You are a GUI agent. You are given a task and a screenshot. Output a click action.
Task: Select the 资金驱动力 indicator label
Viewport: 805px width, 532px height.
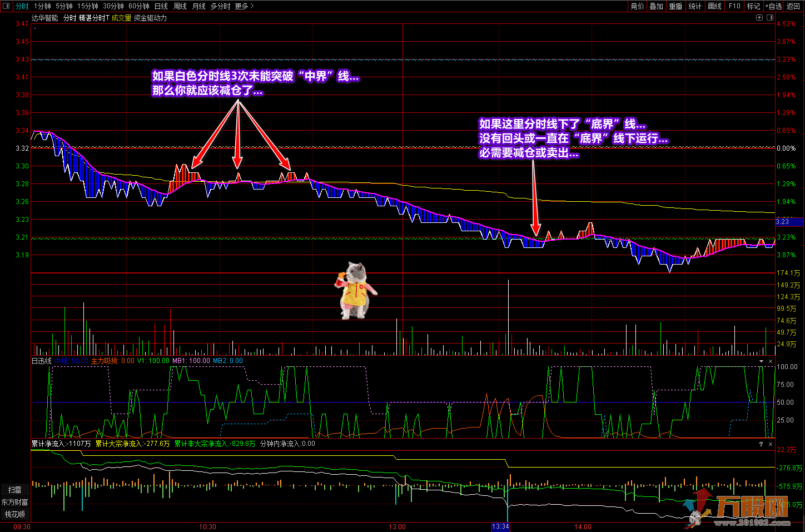click(x=150, y=18)
